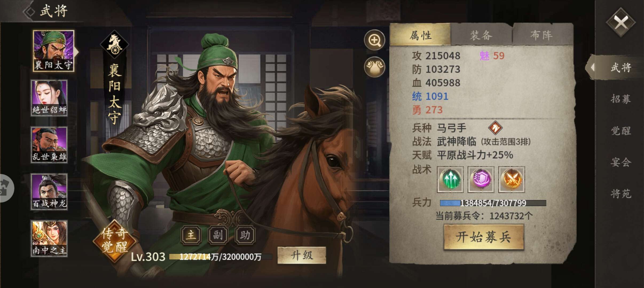The image size is (644, 288).
Task: Click the 开始募兵 button
Action: [x=484, y=237]
